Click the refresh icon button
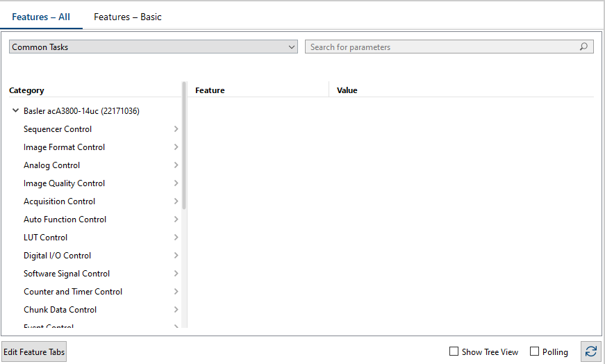Image resolution: width=605 pixels, height=364 pixels. pos(590,352)
